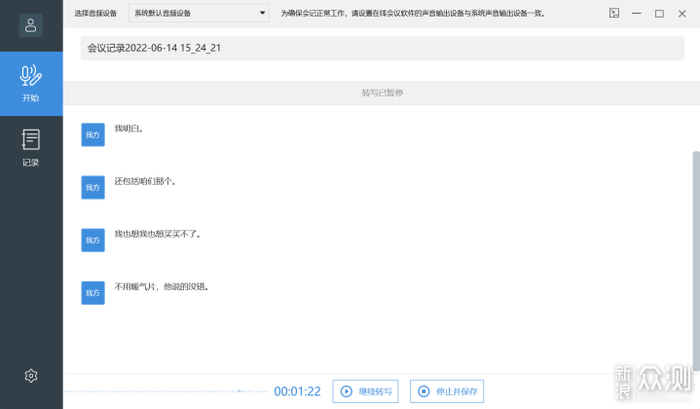700x409 pixels.
Task: Click the 停止并保存 stop and save button
Action: tap(447, 391)
